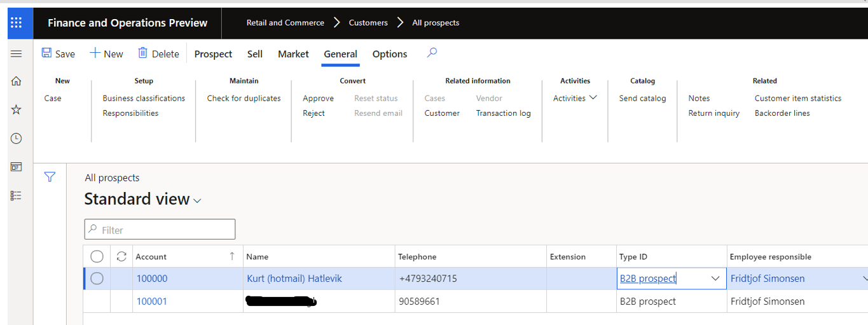Viewport: 868px width, 325px height.
Task: Go to Home via house icon
Action: 17,81
